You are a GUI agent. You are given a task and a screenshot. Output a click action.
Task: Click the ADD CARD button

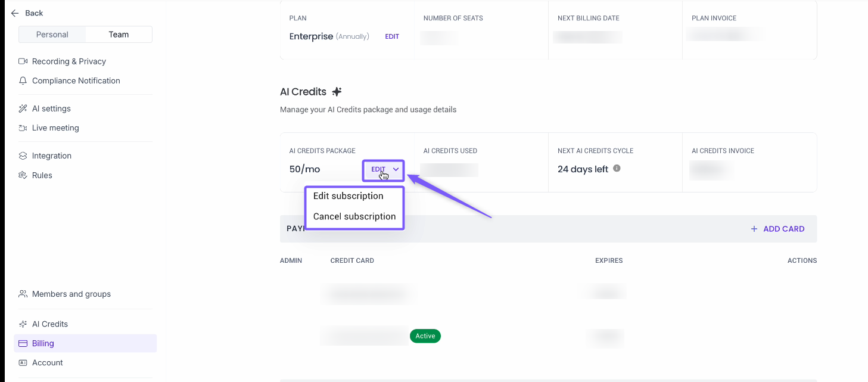coord(777,229)
